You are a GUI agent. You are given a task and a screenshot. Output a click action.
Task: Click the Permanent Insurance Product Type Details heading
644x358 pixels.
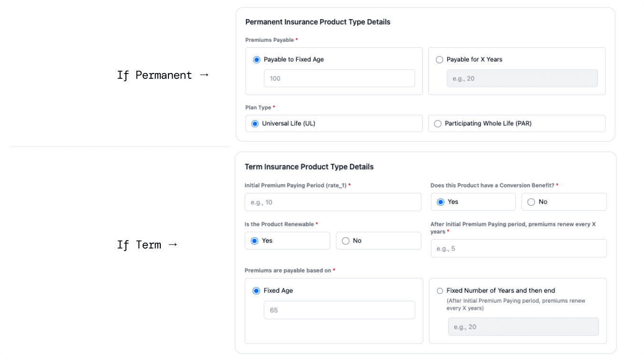(x=318, y=22)
